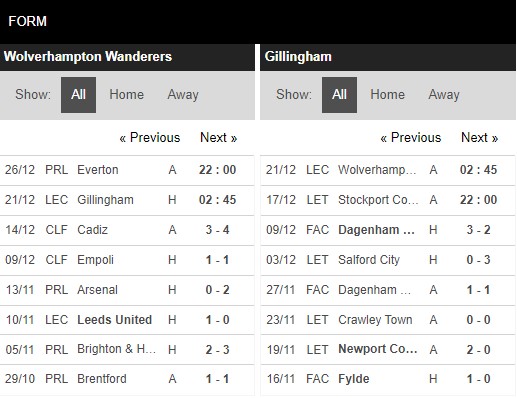
Task: Show Gillingham Away matches only
Action: (444, 95)
